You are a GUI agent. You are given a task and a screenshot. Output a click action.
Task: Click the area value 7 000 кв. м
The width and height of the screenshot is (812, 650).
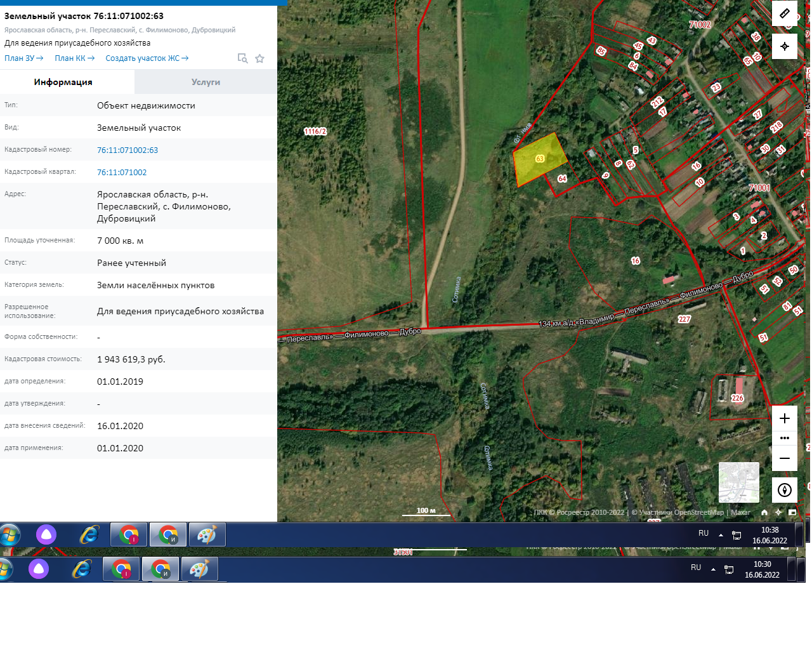click(x=121, y=241)
